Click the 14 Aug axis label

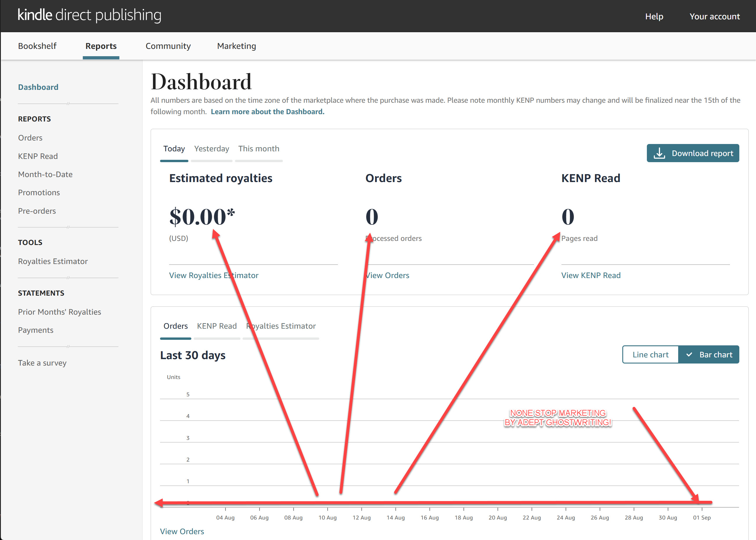pos(396,518)
